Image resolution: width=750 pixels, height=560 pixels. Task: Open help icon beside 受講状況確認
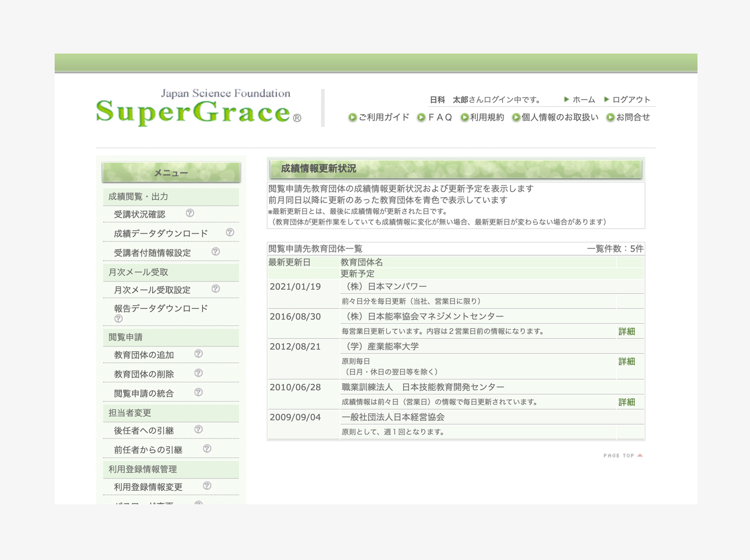click(190, 213)
